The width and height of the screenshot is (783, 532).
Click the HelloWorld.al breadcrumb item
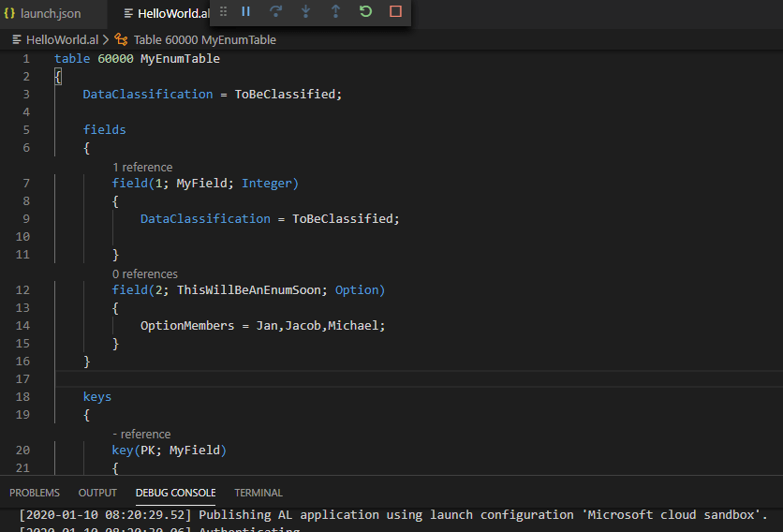click(61, 40)
